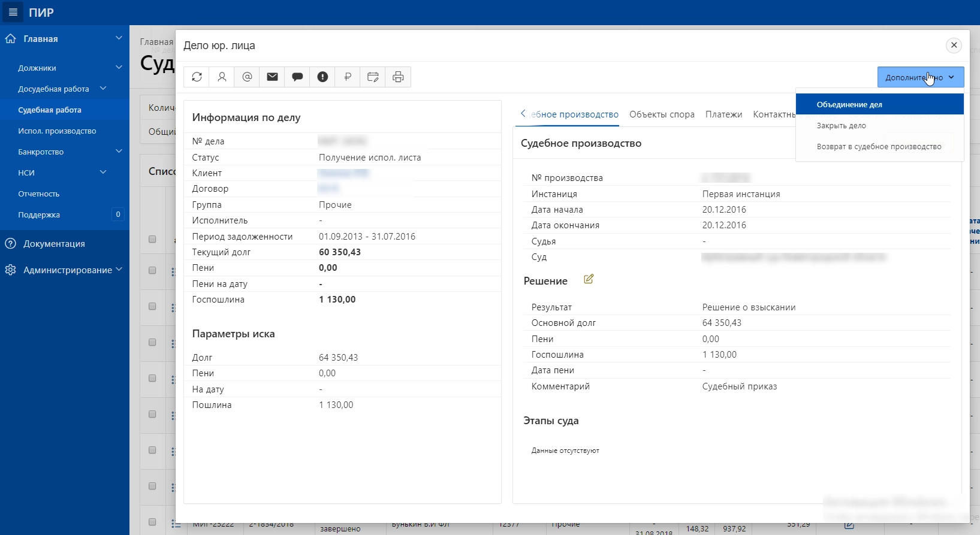Open Документация in the sidebar
The width and height of the screenshot is (980, 535).
(x=54, y=244)
